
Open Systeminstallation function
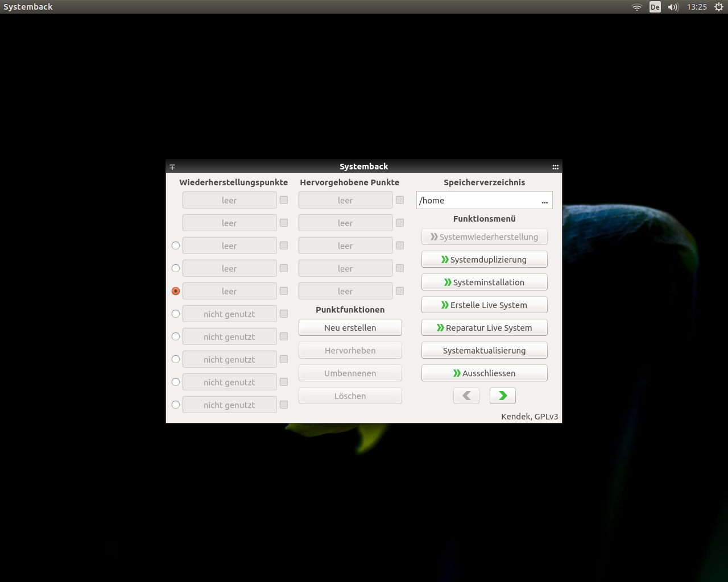[485, 282]
